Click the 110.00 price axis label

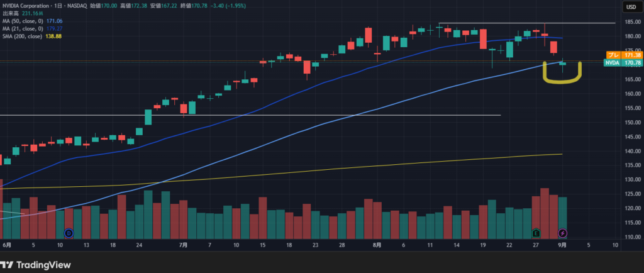pos(633,237)
